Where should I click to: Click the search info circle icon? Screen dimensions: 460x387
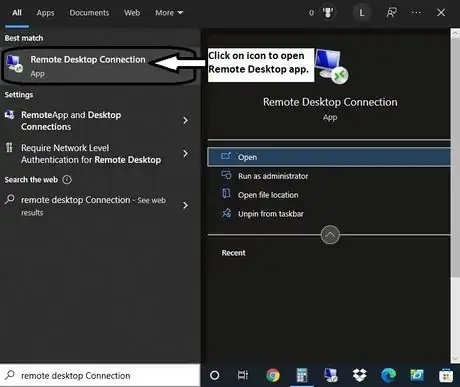coord(67,180)
